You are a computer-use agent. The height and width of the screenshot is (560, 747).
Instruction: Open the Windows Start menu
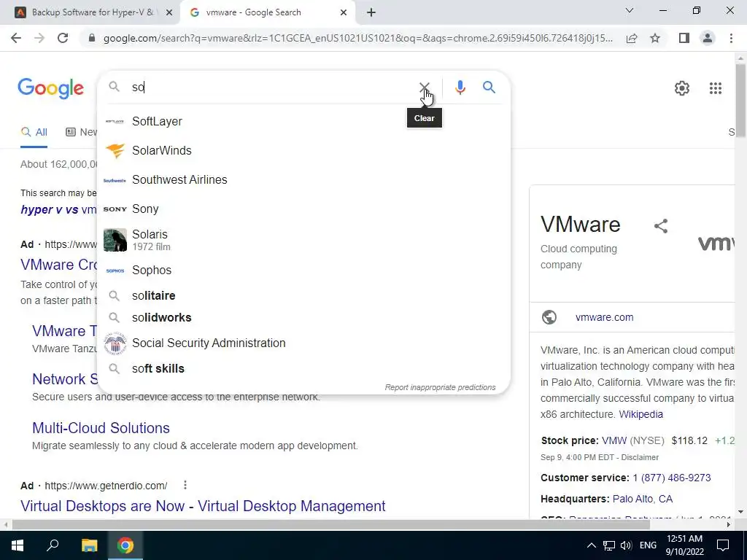(18, 545)
